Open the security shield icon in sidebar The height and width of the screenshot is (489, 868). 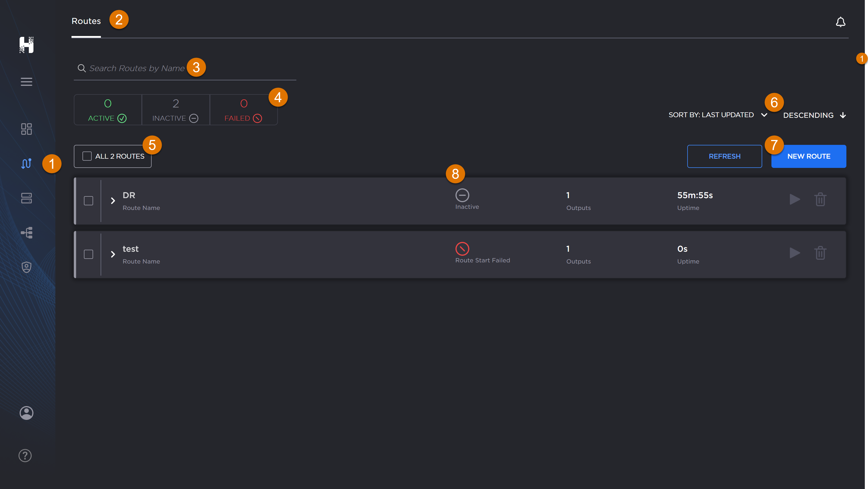point(26,267)
